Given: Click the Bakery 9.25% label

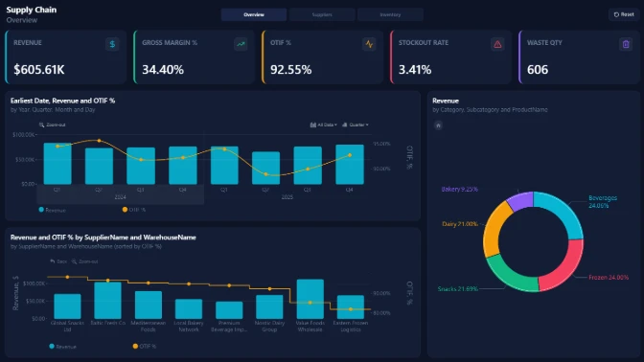Looking at the screenshot, I should point(460,190).
